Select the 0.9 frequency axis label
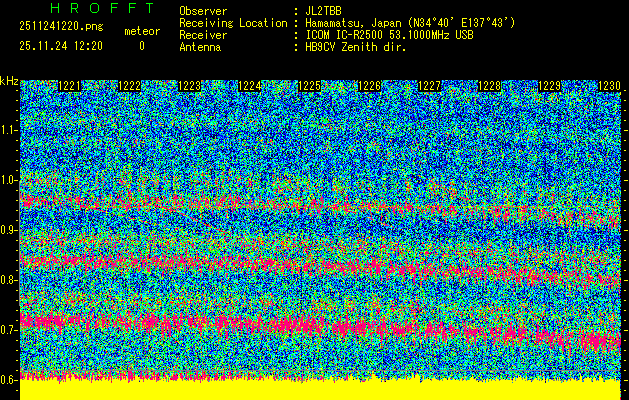 (x=9, y=230)
